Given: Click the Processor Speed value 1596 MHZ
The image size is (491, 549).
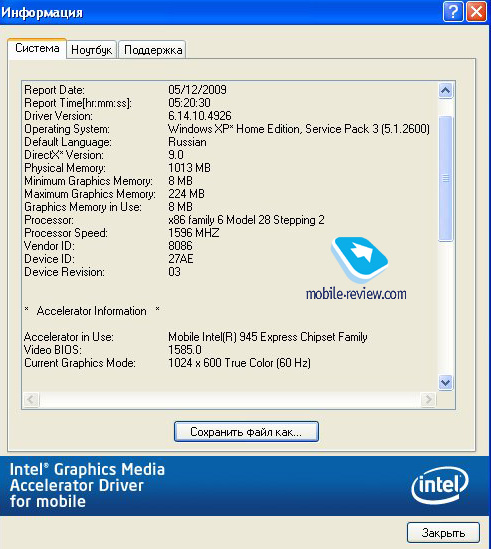Looking at the screenshot, I should coord(194,233).
